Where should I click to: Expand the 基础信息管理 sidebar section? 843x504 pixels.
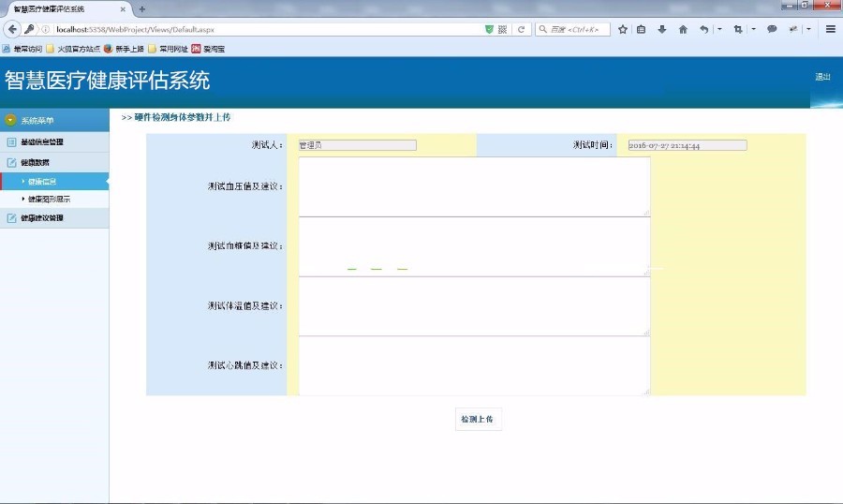(42, 142)
